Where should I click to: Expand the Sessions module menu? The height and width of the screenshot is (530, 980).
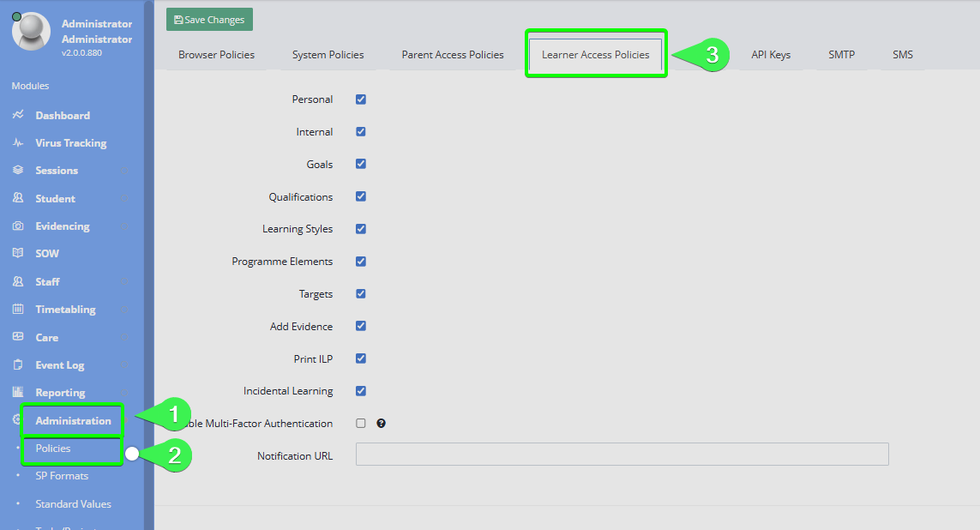tap(57, 171)
